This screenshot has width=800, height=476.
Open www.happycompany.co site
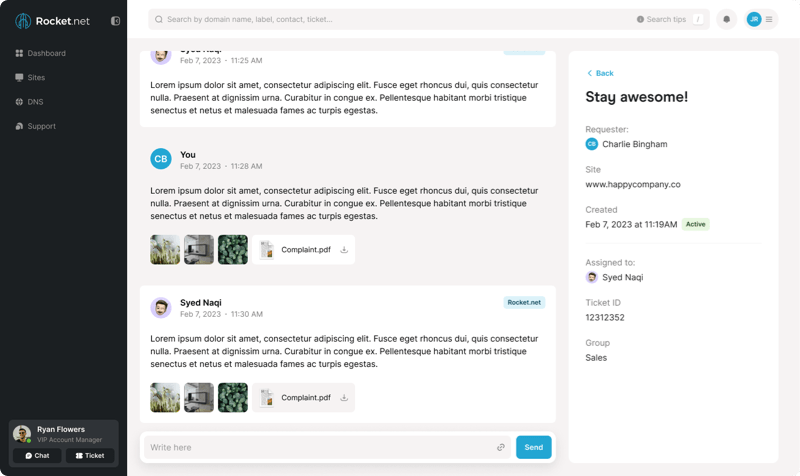click(x=633, y=184)
